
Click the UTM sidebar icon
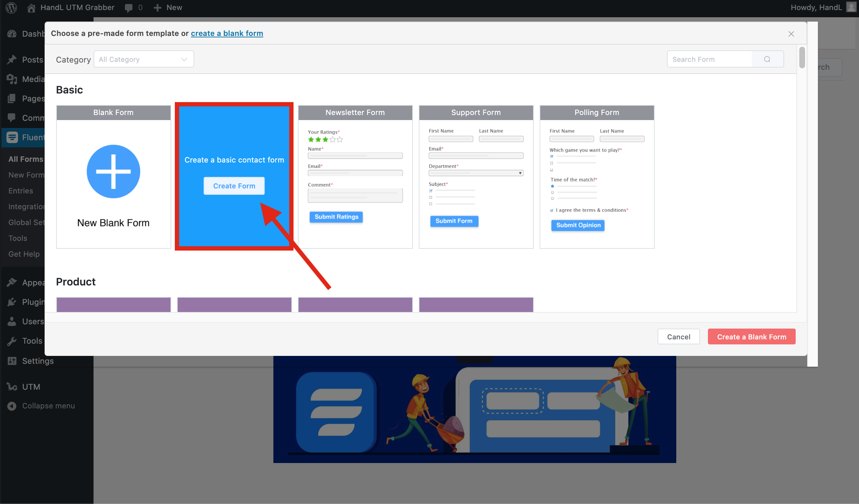(x=12, y=387)
